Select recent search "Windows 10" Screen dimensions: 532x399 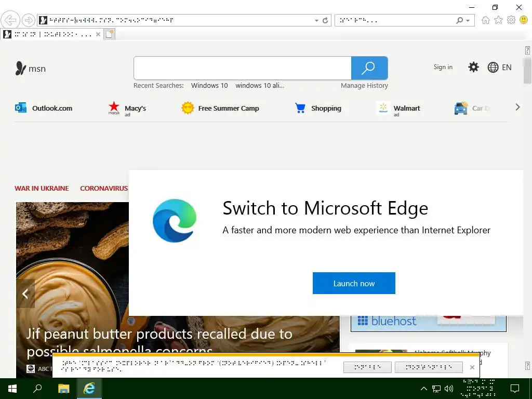(209, 86)
